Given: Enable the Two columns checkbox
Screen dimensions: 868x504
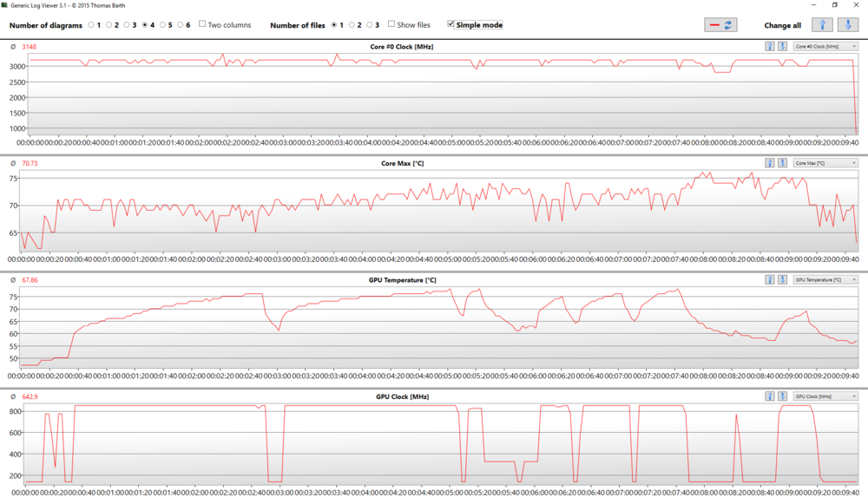Looking at the screenshot, I should [202, 24].
